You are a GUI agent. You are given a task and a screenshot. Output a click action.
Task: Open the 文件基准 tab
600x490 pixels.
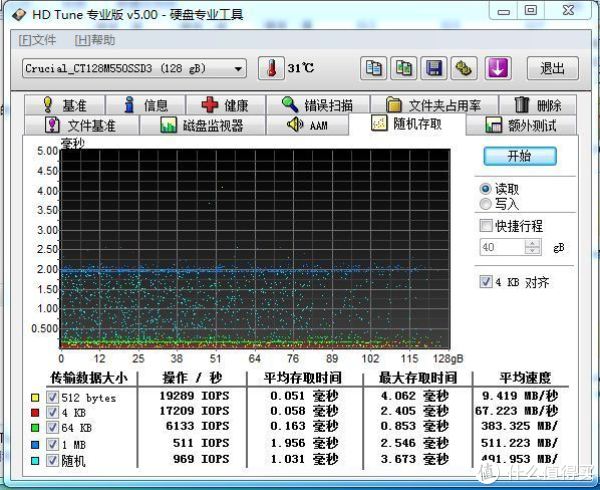(81, 125)
